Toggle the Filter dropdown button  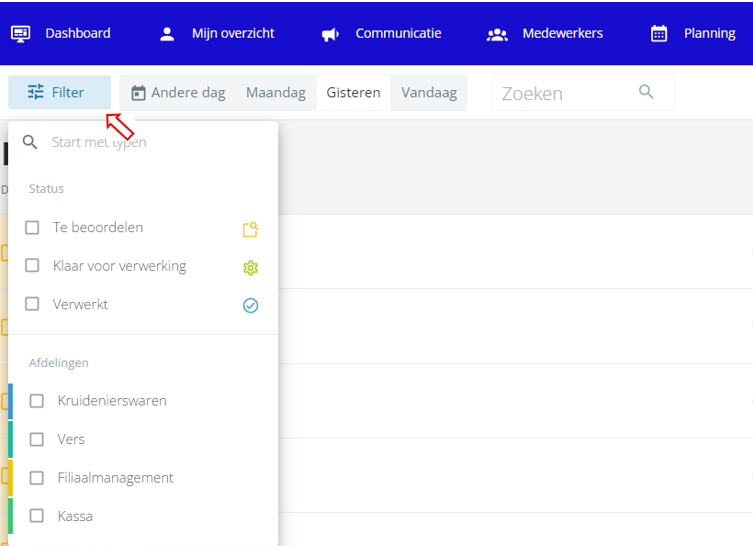point(60,92)
